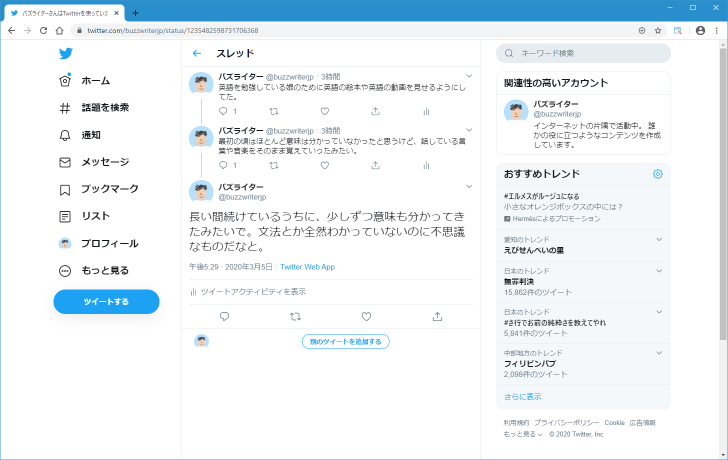Click さらに表示 under trends
Screen dimensions: 728x460
(523, 397)
